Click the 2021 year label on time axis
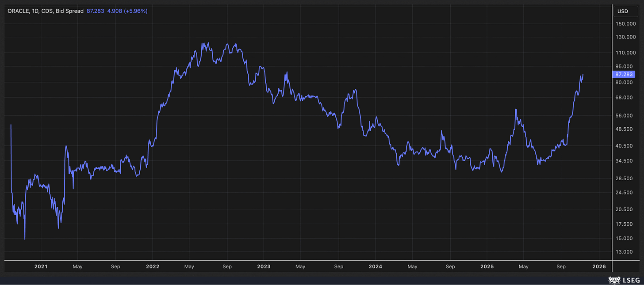This screenshot has width=644, height=285. coord(41,266)
